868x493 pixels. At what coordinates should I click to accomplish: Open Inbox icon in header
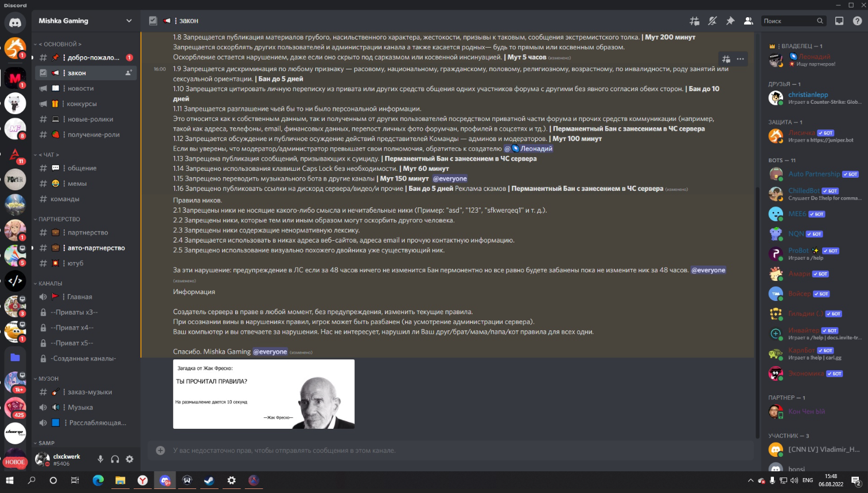pos(839,21)
